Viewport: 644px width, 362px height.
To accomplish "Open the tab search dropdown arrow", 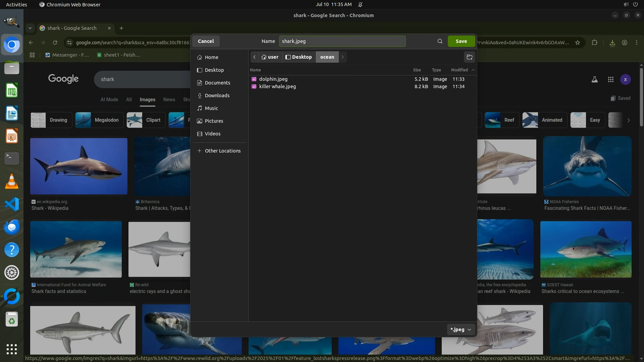I will (x=30, y=28).
